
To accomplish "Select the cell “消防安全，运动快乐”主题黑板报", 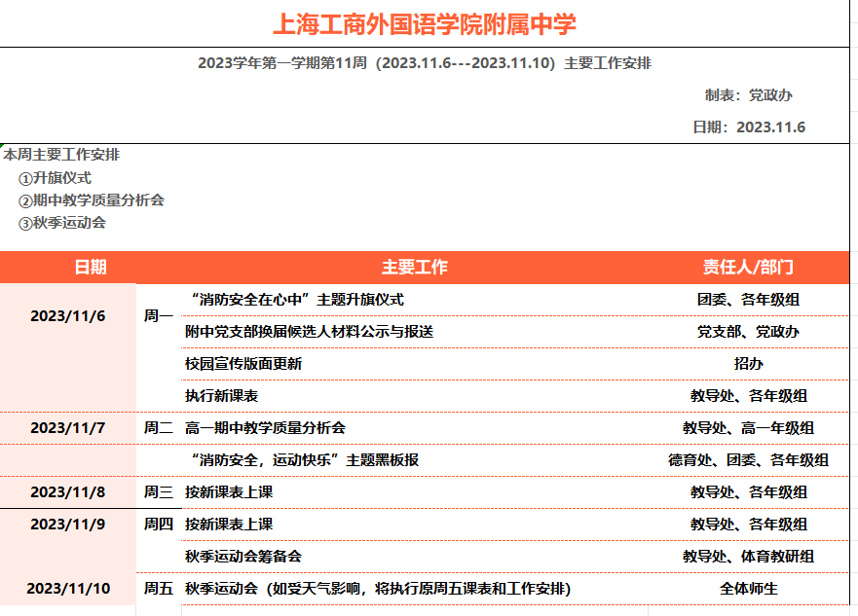I will (x=304, y=460).
